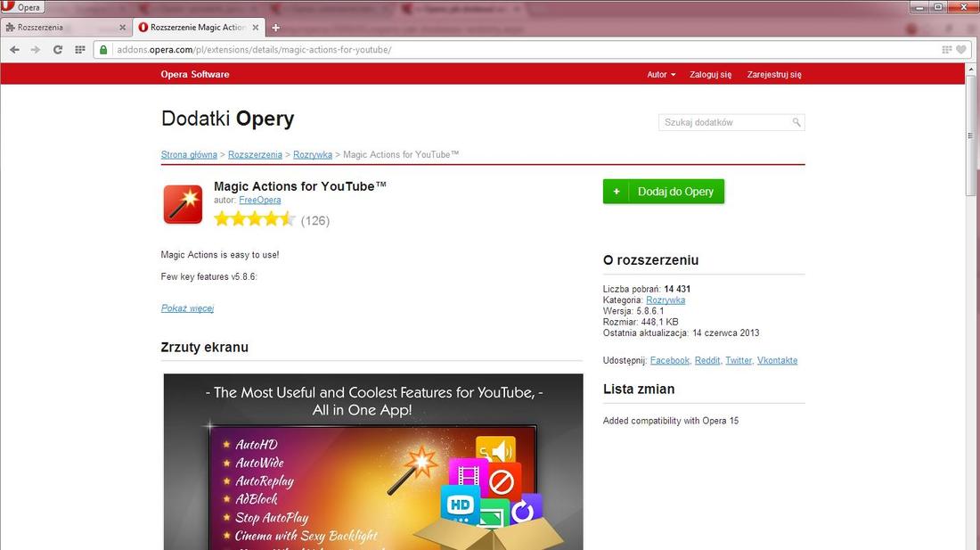Click the Magic Actions is easy to use text
The height and width of the screenshot is (550, 980).
coord(220,255)
